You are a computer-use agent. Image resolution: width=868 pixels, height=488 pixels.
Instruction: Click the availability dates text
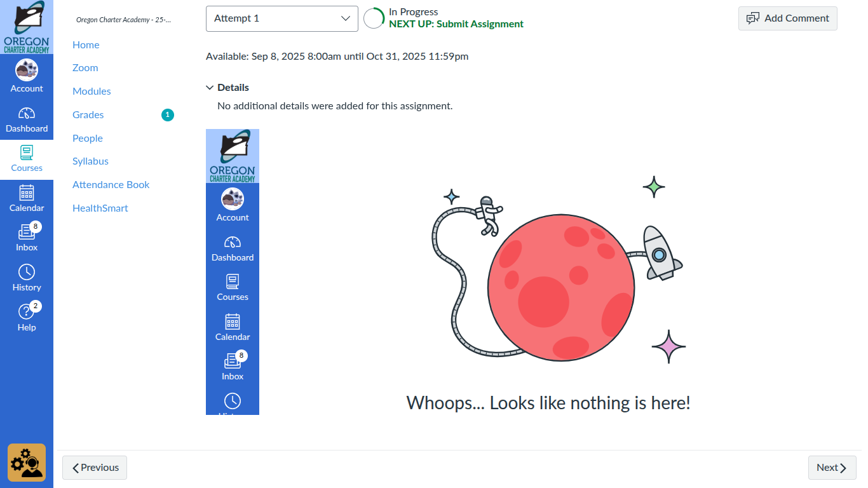337,57
